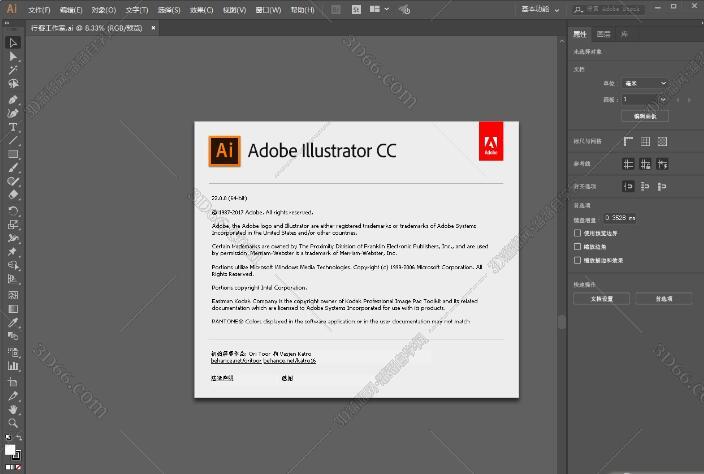Click the 文档设置 button
Viewport: 704px width, 474px height.
pyautogui.click(x=601, y=298)
